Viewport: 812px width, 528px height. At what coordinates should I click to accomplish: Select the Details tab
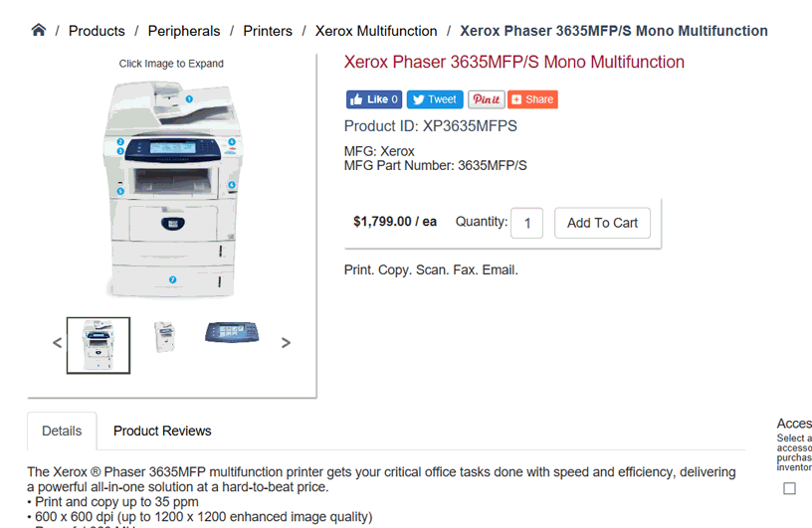tap(62, 431)
